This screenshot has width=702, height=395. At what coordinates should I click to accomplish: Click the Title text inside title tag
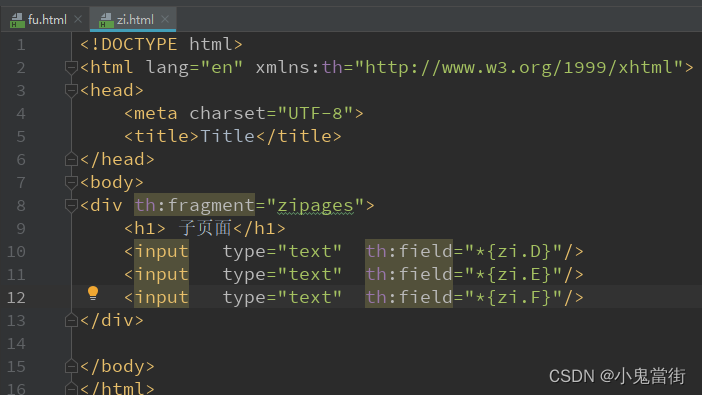point(227,136)
